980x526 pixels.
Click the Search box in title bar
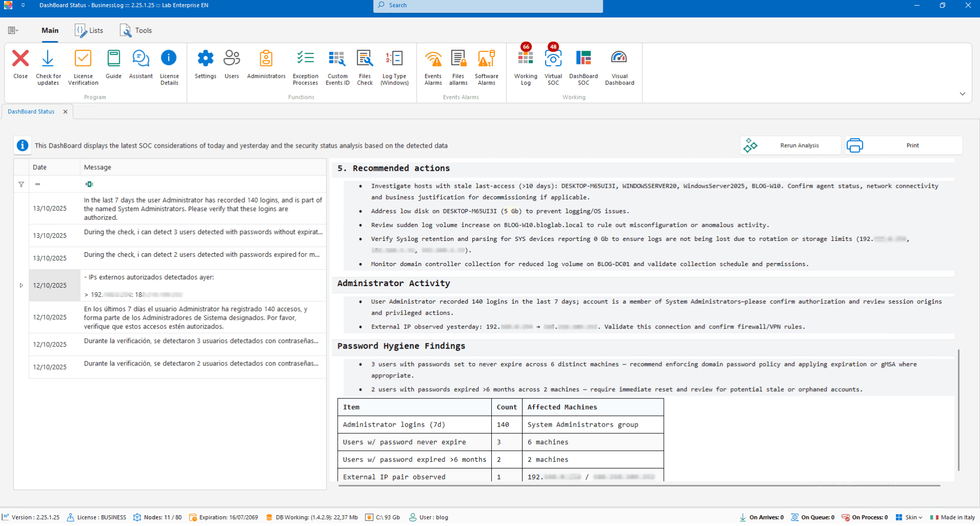pyautogui.click(x=488, y=6)
